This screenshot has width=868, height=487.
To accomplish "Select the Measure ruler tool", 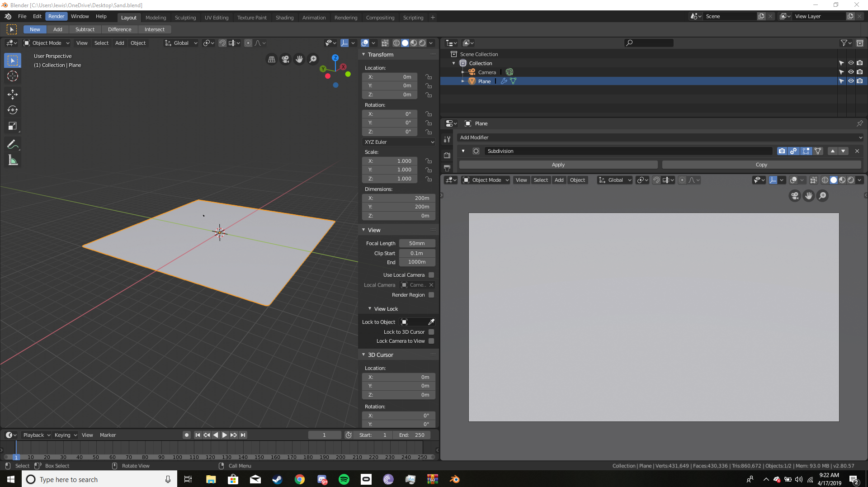I will tap(13, 160).
